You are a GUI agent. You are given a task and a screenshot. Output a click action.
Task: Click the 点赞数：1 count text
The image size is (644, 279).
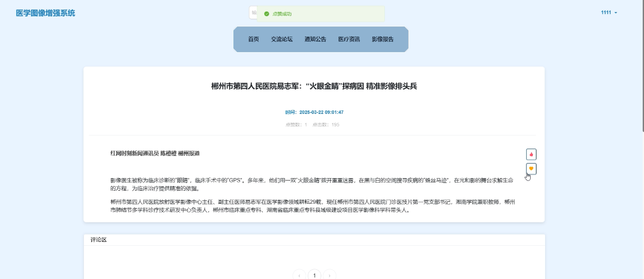[x=296, y=125]
